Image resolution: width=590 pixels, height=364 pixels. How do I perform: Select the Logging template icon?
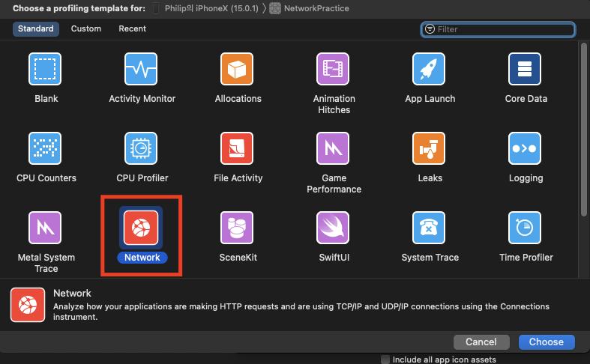click(525, 148)
